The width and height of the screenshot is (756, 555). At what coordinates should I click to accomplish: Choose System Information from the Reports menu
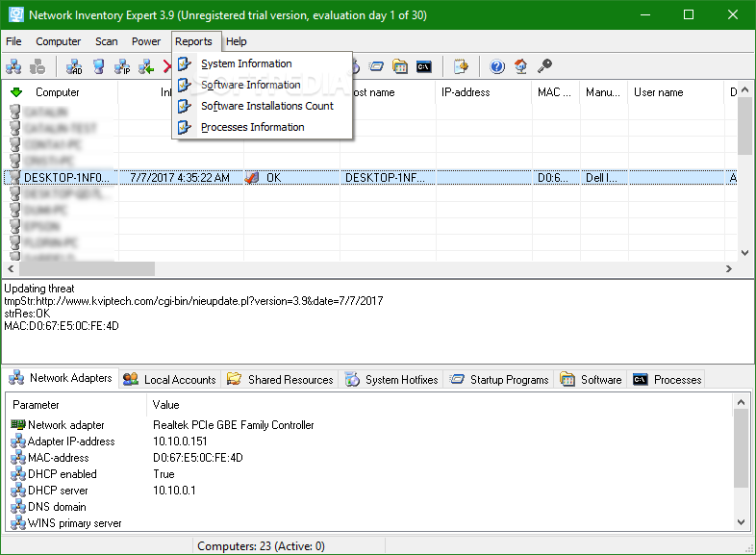point(263,63)
